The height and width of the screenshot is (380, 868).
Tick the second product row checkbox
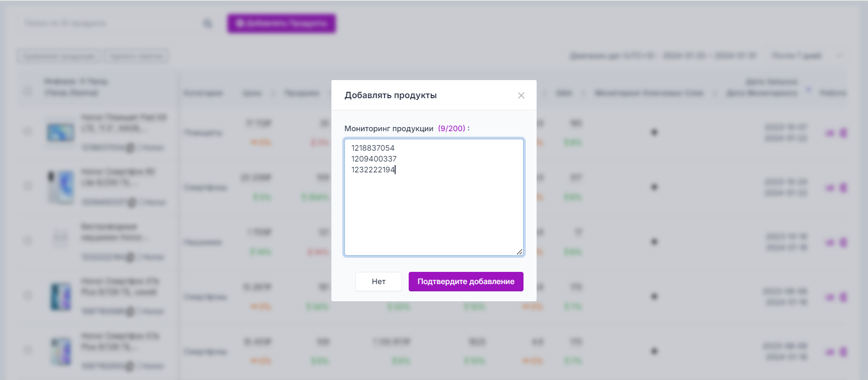(x=28, y=186)
